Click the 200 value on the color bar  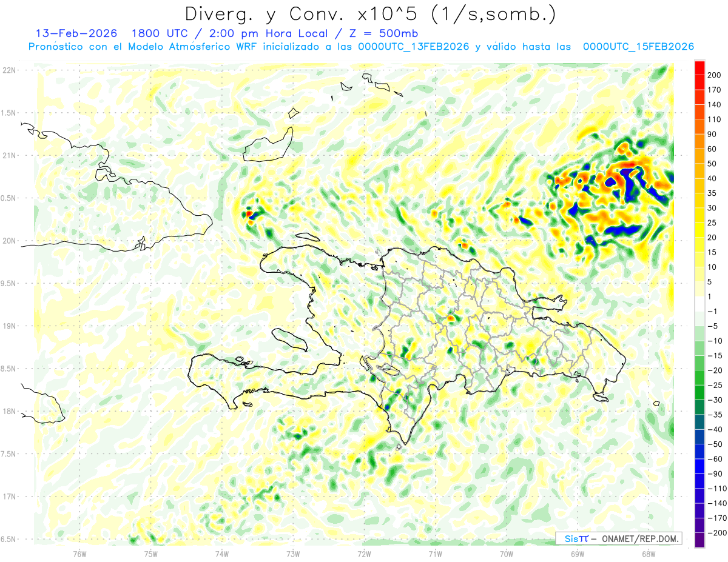(715, 75)
